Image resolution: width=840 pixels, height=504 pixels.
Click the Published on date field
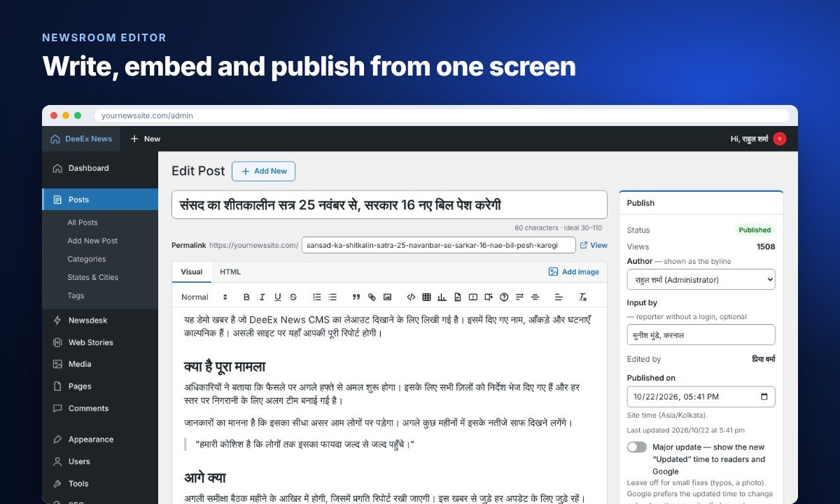[701, 397]
